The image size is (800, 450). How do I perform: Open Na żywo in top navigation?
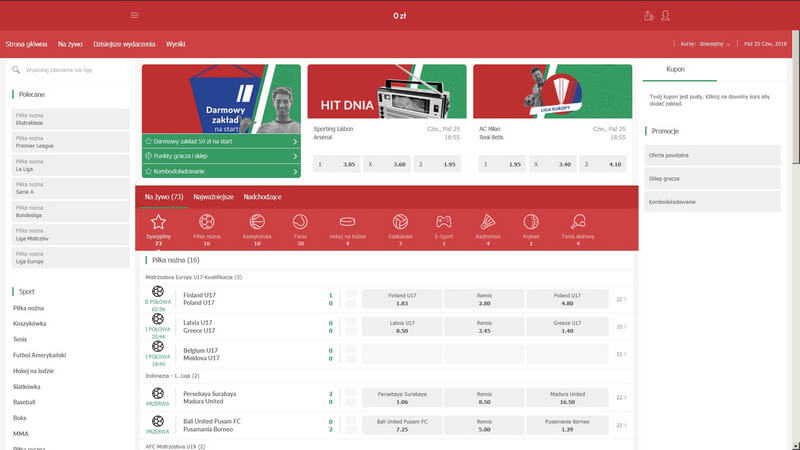click(70, 44)
